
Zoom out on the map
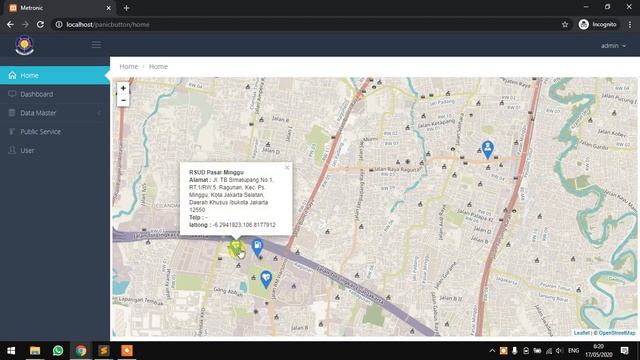pos(123,100)
